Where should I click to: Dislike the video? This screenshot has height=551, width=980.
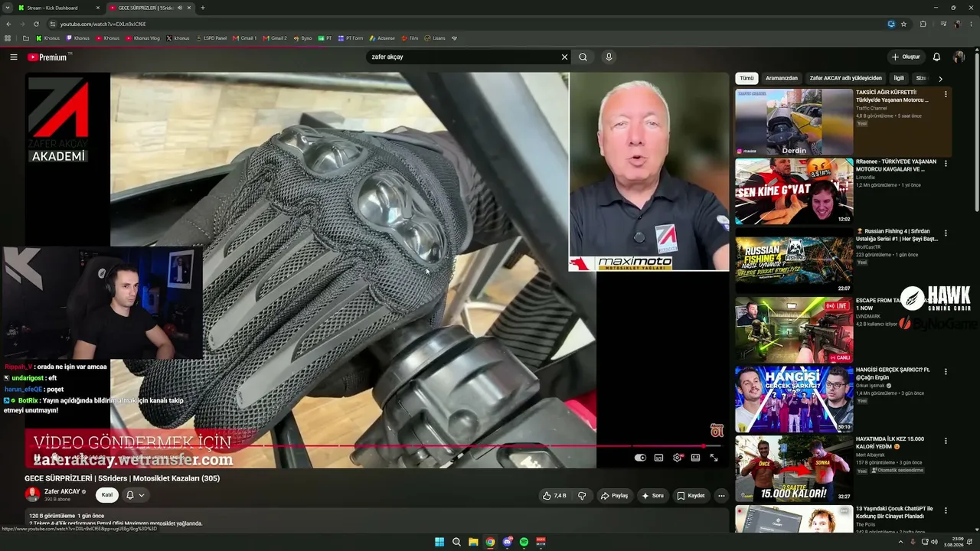tap(582, 495)
